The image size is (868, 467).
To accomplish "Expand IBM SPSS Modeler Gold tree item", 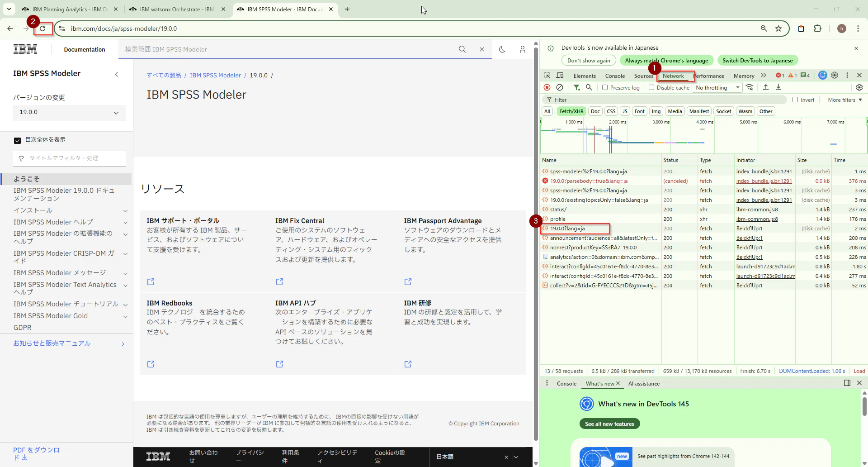I will coord(125,316).
